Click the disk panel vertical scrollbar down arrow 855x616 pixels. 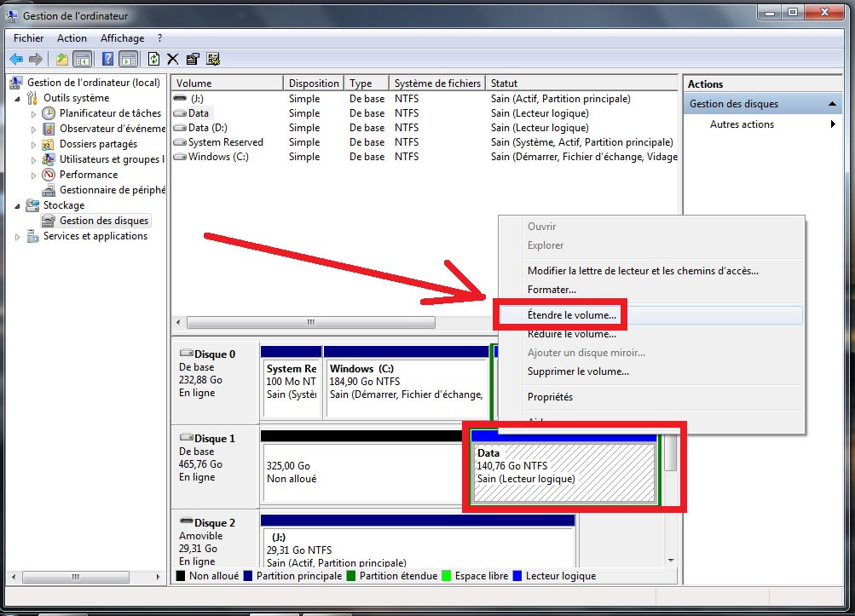[671, 561]
